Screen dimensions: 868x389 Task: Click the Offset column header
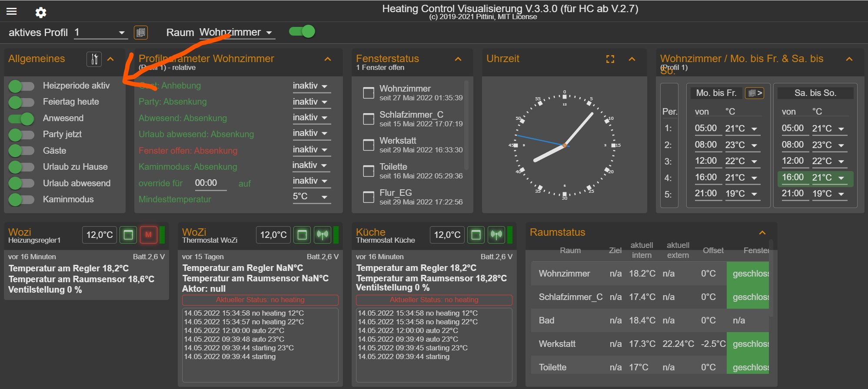pos(713,251)
